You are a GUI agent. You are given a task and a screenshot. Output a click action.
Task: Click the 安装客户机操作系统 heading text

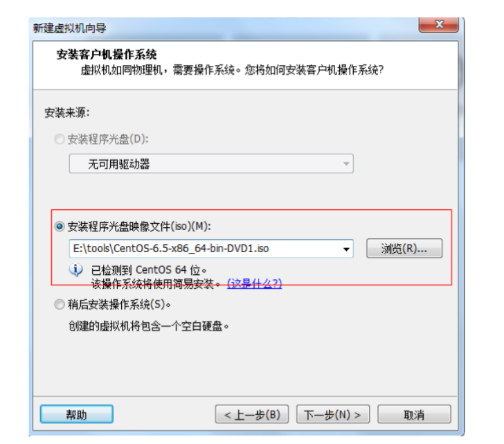[x=107, y=54]
